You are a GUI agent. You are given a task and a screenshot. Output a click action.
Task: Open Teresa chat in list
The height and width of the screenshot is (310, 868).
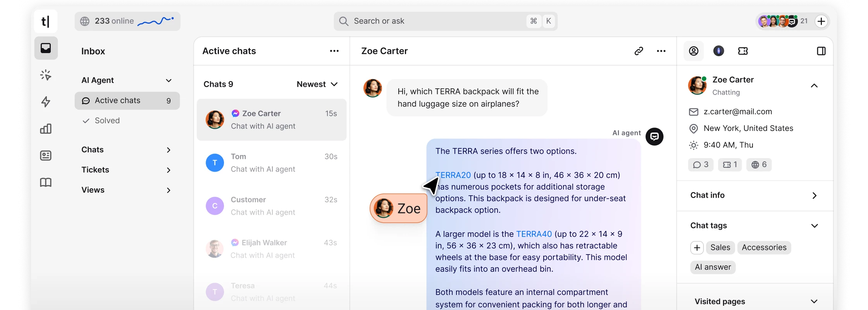click(272, 292)
